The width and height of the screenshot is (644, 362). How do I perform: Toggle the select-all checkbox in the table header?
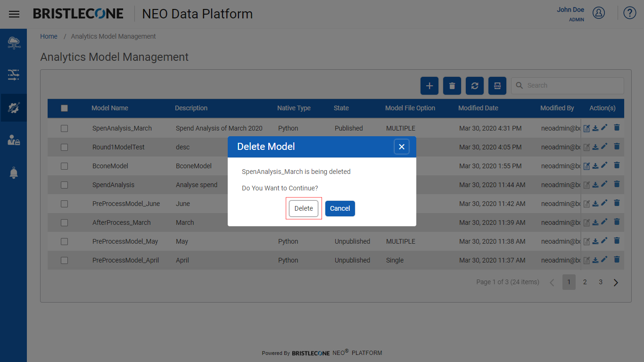[65, 108]
